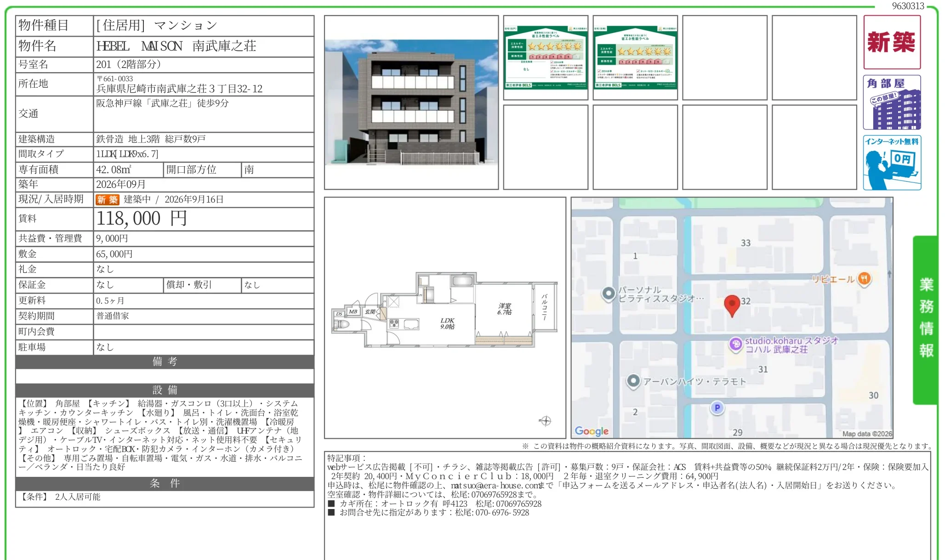Click the 条件 section header

(x=165, y=483)
